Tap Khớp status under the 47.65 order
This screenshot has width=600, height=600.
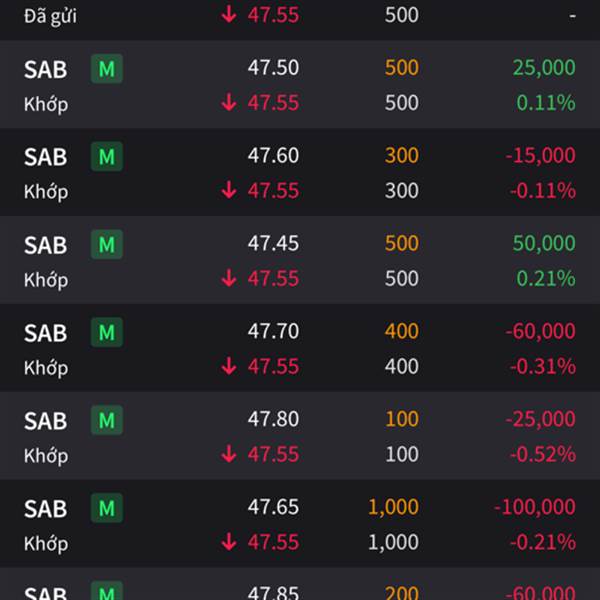46,543
